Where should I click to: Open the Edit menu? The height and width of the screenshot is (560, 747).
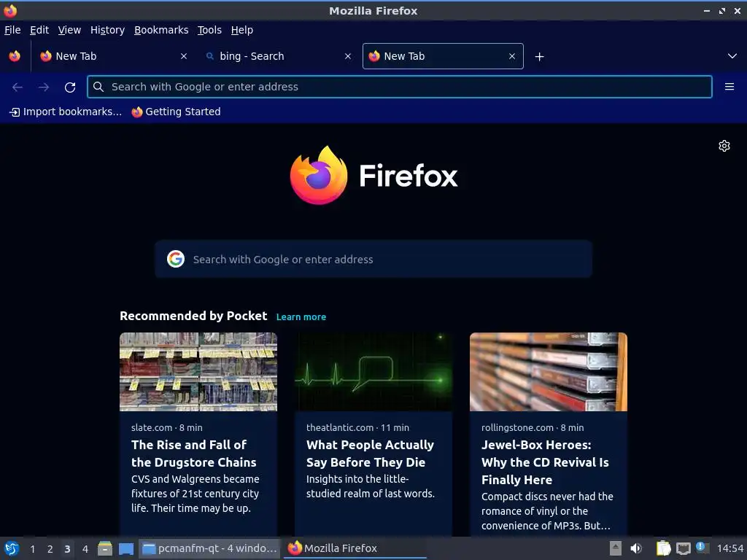point(39,30)
